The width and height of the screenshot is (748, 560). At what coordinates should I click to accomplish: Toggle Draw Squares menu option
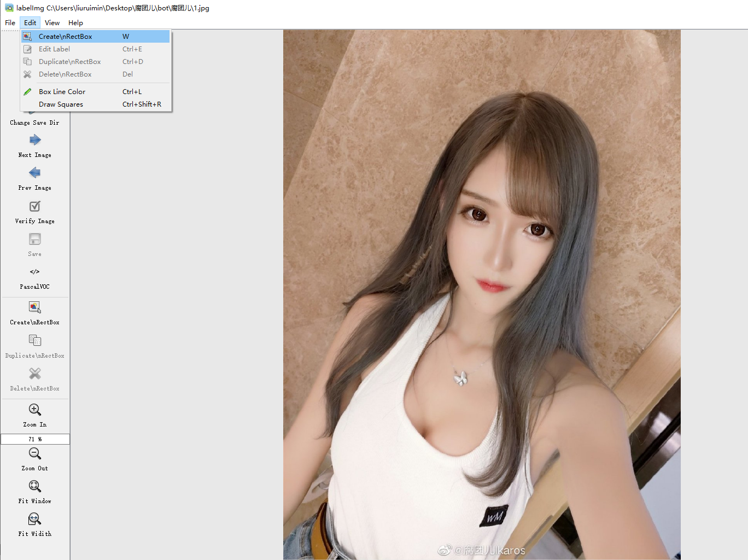tap(96, 104)
